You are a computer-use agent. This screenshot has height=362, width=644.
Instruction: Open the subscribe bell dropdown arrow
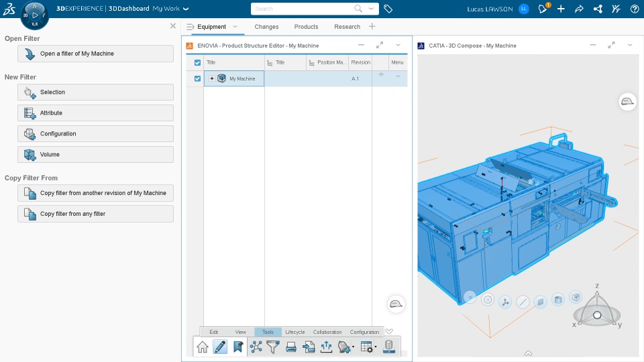pyautogui.click(x=354, y=347)
